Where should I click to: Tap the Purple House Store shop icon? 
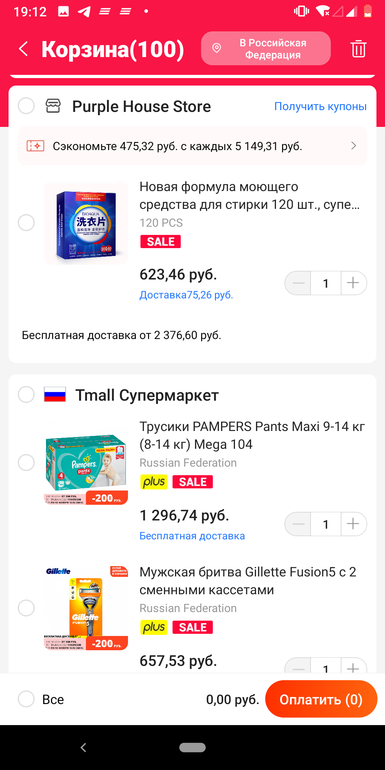[53, 106]
